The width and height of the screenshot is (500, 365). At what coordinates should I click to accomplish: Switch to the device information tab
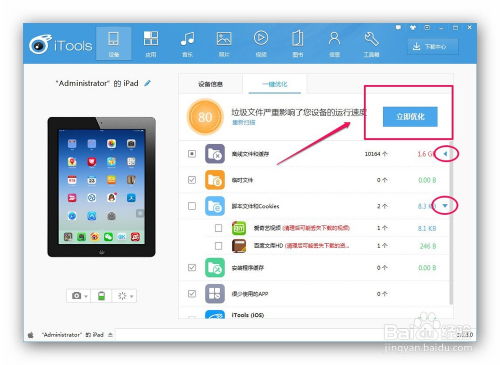210,84
